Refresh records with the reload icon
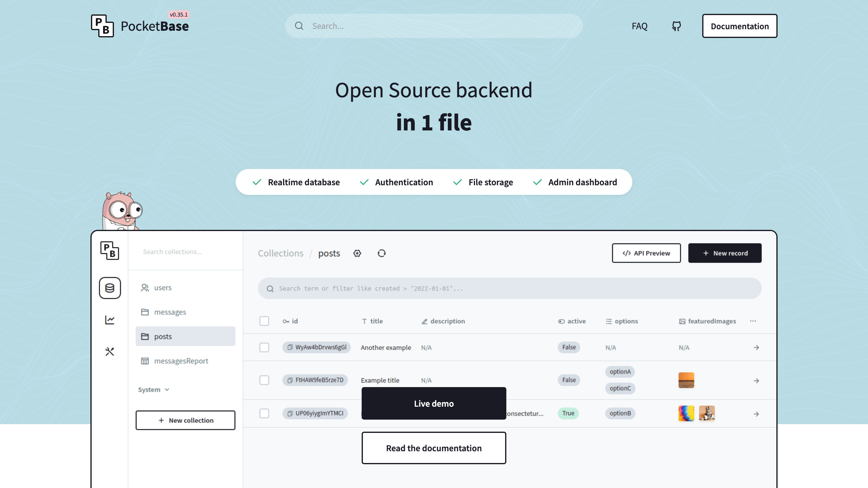This screenshot has height=488, width=868. click(382, 253)
